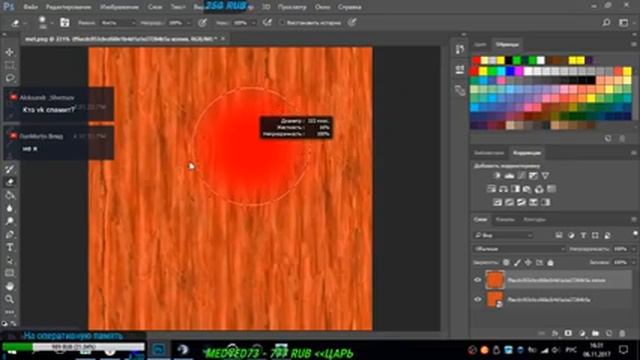Open the Layers panel flyout menu
The width and height of the screenshot is (640, 360).
633,220
